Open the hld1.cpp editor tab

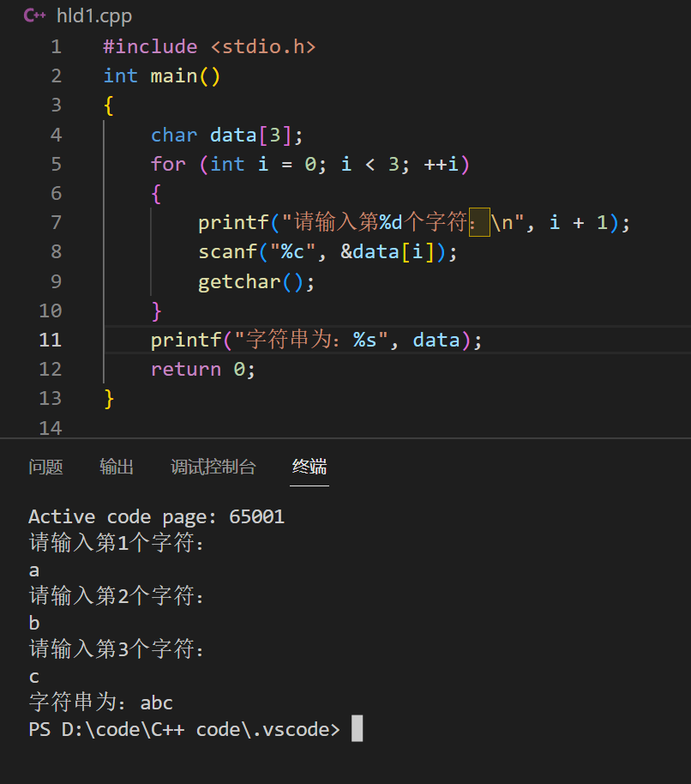(x=94, y=16)
